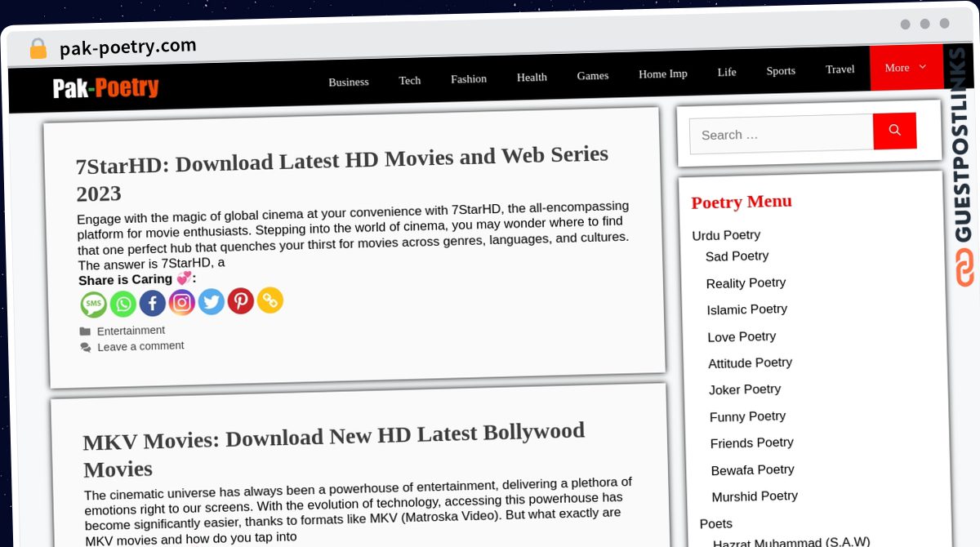This screenshot has width=980, height=547.
Task: Click Leave a comment link
Action: (x=140, y=346)
